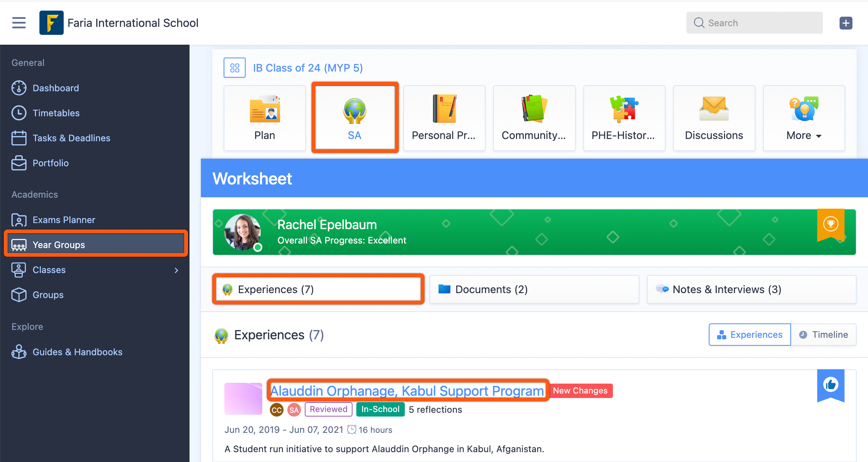Screen dimensions: 868x462
Task: Click the Classes sidebar icon
Action: (x=19, y=270)
